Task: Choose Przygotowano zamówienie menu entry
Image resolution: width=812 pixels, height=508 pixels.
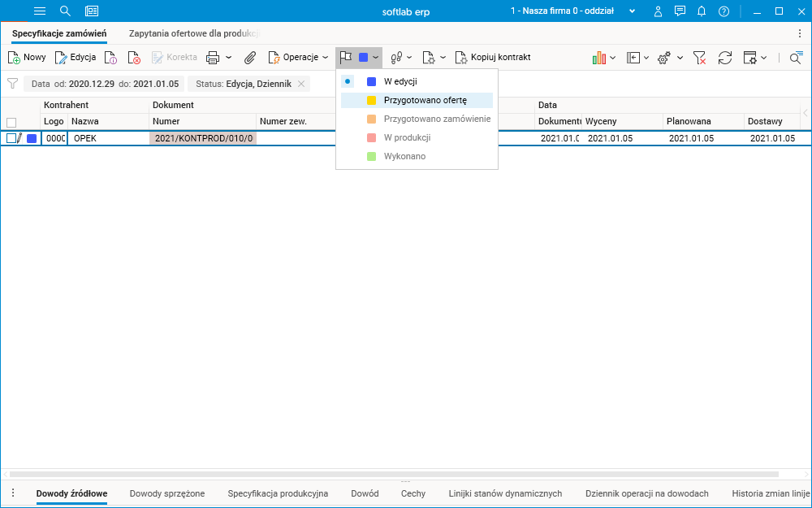Action: tap(417, 119)
